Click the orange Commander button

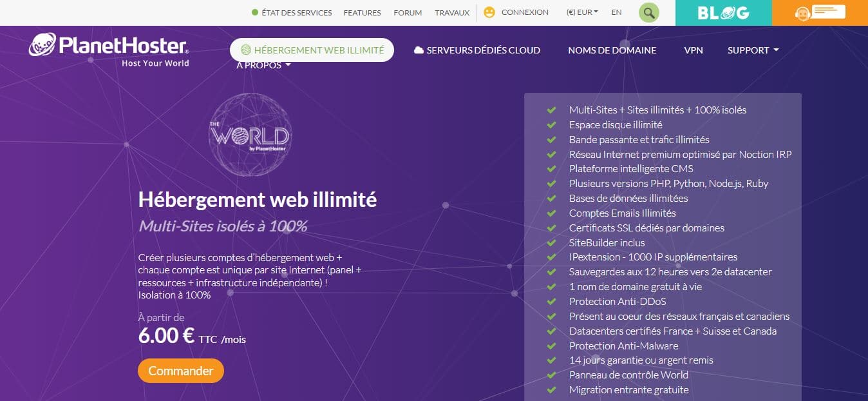tap(181, 371)
